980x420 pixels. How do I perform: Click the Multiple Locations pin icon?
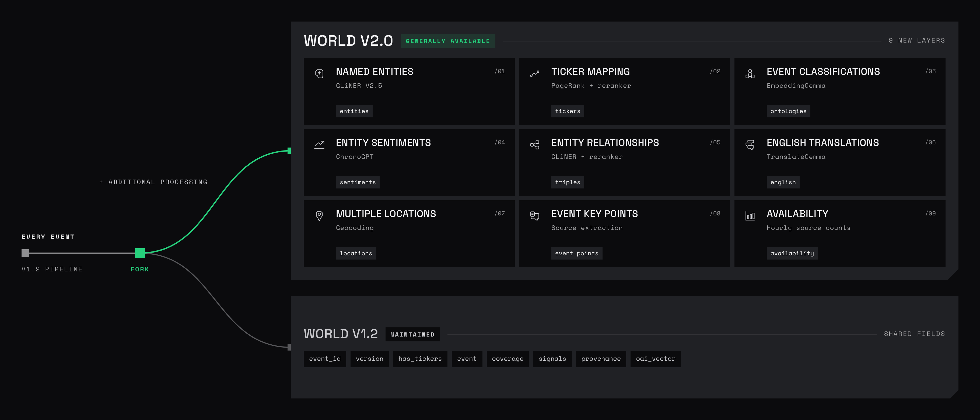(319, 216)
